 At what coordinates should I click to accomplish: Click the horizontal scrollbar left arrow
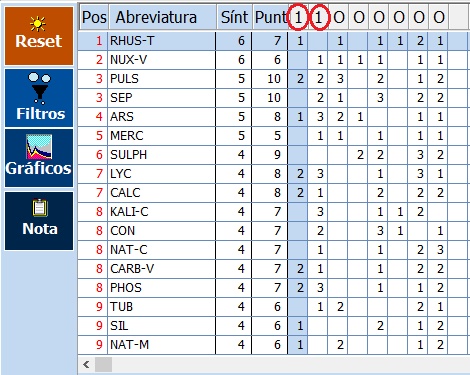click(x=86, y=364)
